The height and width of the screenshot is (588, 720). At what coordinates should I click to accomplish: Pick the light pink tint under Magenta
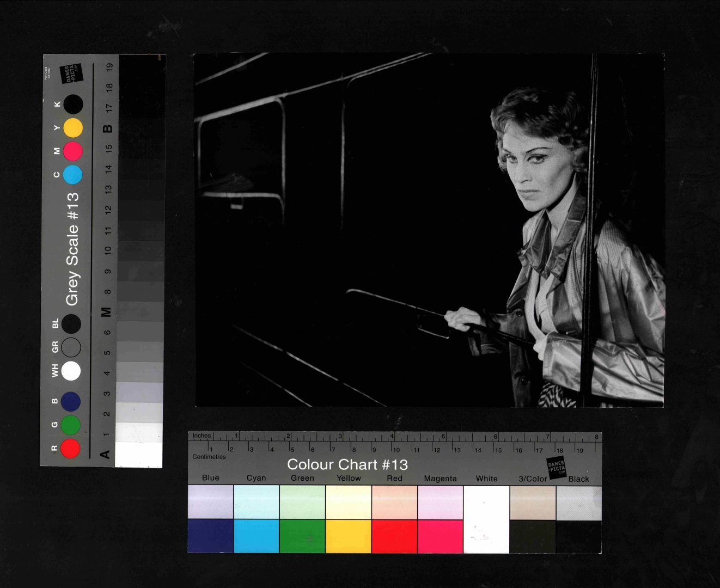tap(440, 502)
